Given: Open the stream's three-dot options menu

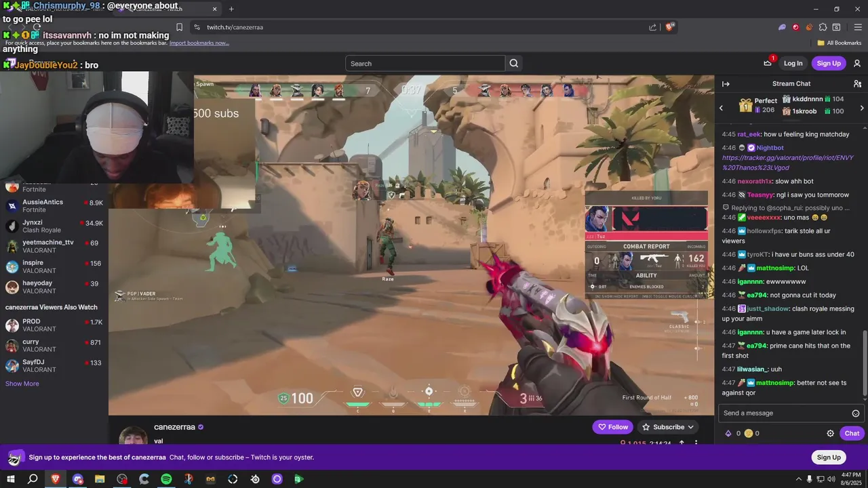Looking at the screenshot, I should (x=696, y=443).
